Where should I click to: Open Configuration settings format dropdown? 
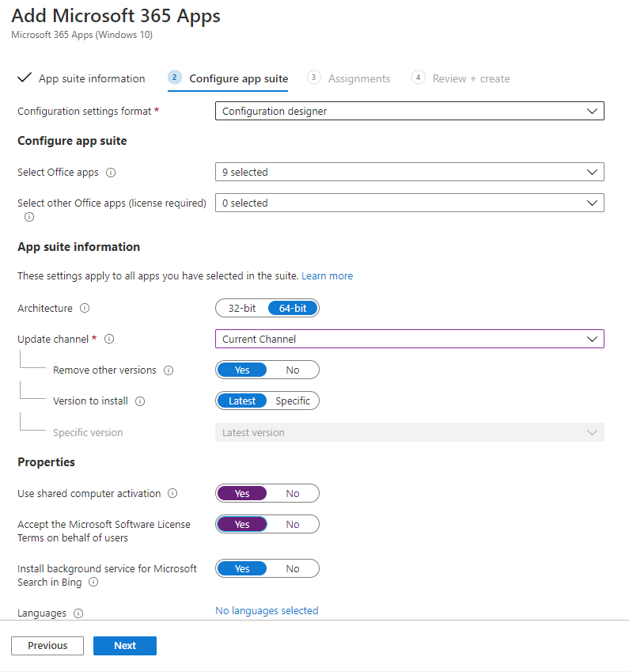coord(409,112)
